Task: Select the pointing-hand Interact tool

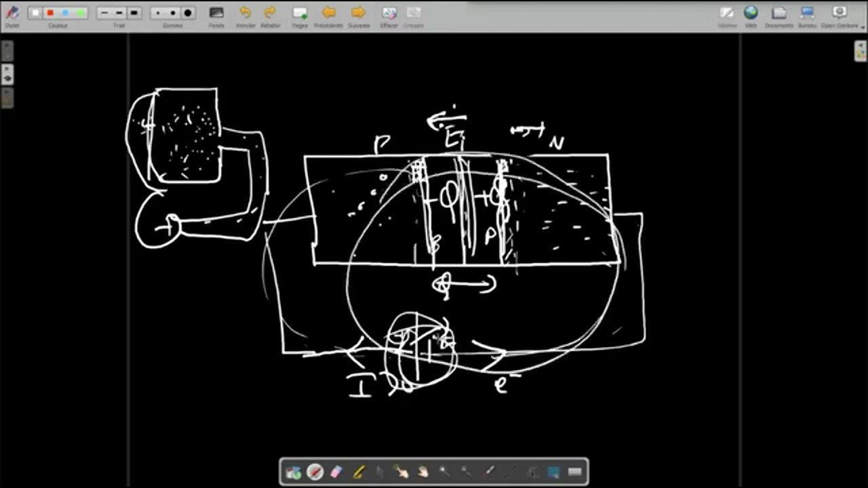Action: click(401, 472)
